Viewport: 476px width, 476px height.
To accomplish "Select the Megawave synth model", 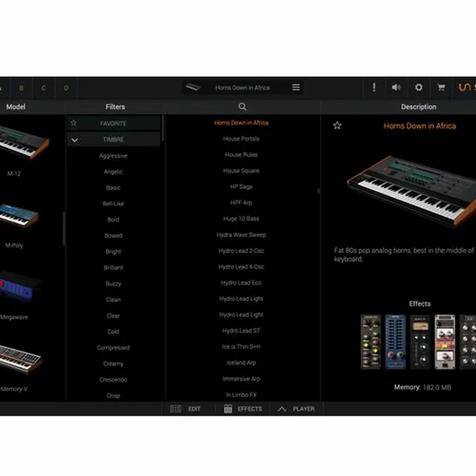I will (20, 286).
